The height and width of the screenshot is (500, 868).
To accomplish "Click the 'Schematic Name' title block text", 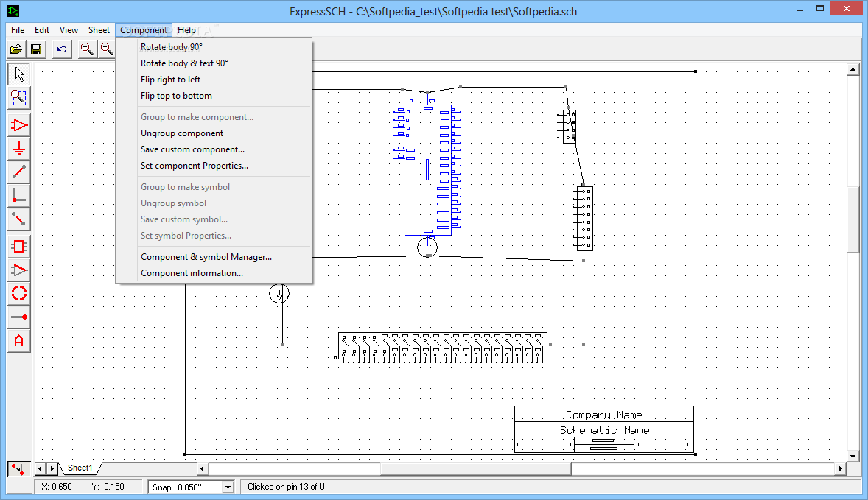I will pos(604,430).
